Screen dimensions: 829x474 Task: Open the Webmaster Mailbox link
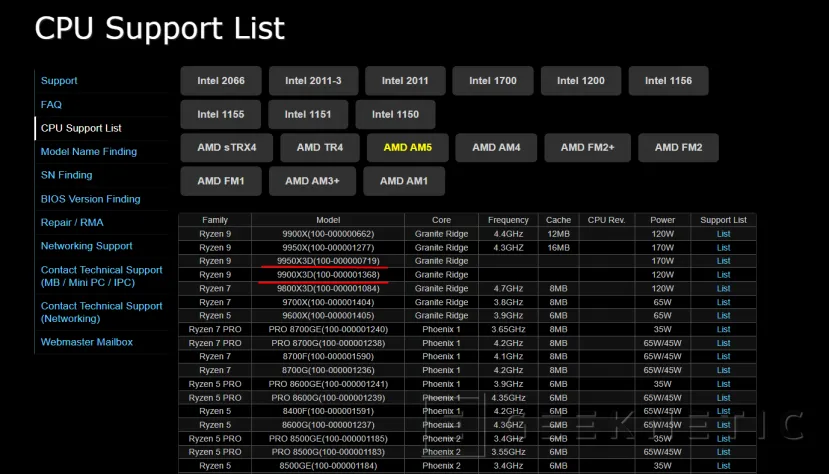[87, 342]
